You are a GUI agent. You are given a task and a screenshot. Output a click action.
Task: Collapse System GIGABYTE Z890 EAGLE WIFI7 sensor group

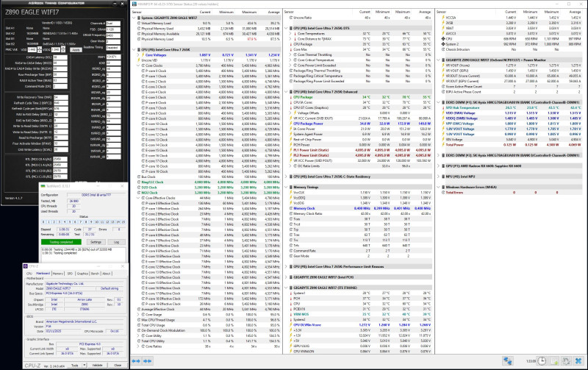(x=134, y=18)
